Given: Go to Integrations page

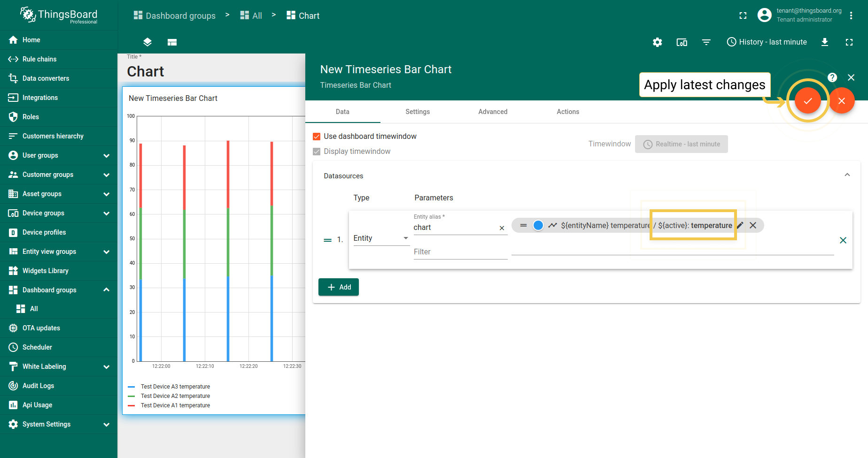Looking at the screenshot, I should [58, 98].
